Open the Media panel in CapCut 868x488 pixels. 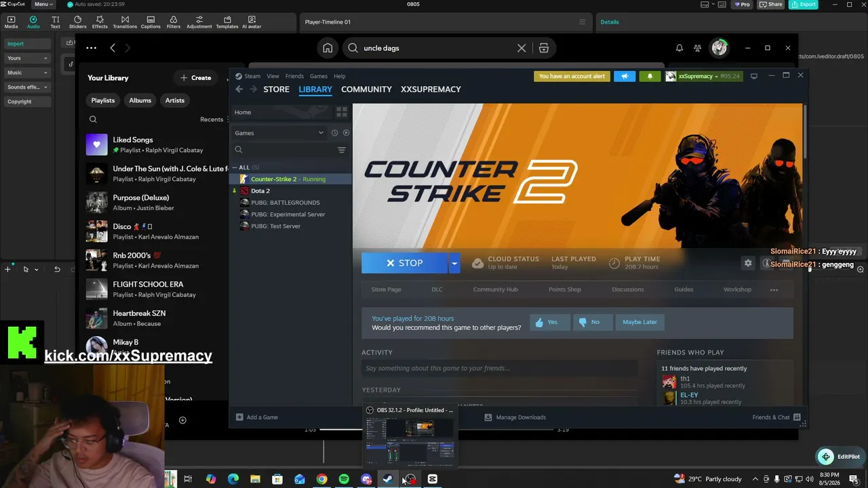pyautogui.click(x=11, y=22)
